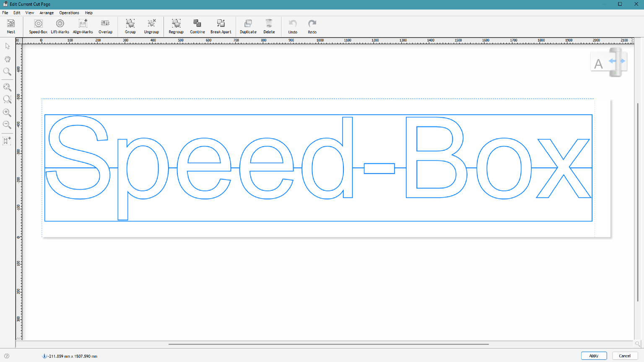This screenshot has width=644, height=362.
Task: Click the vertical scrollbar on right
Action: pyautogui.click(x=638, y=202)
